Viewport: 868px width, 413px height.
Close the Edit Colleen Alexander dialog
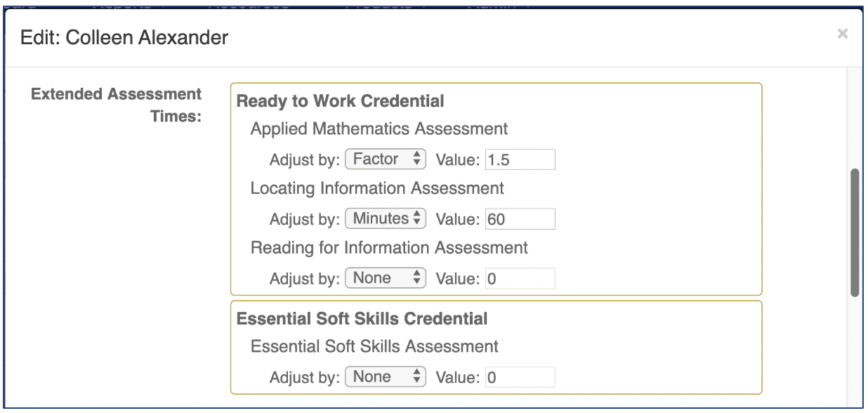click(842, 34)
